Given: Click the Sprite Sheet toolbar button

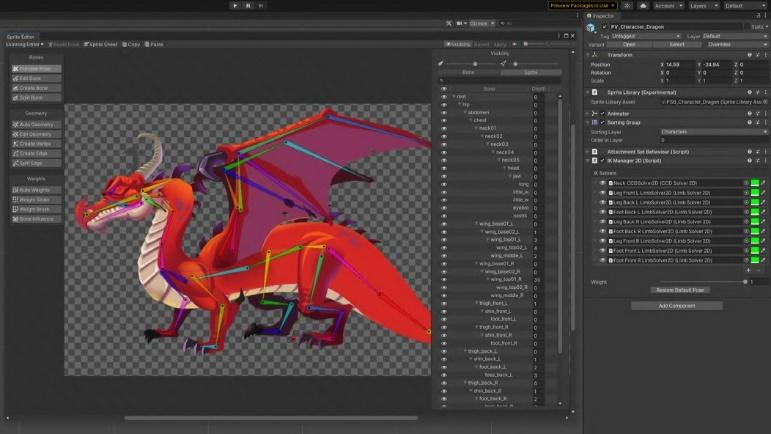Looking at the screenshot, I should tap(101, 44).
